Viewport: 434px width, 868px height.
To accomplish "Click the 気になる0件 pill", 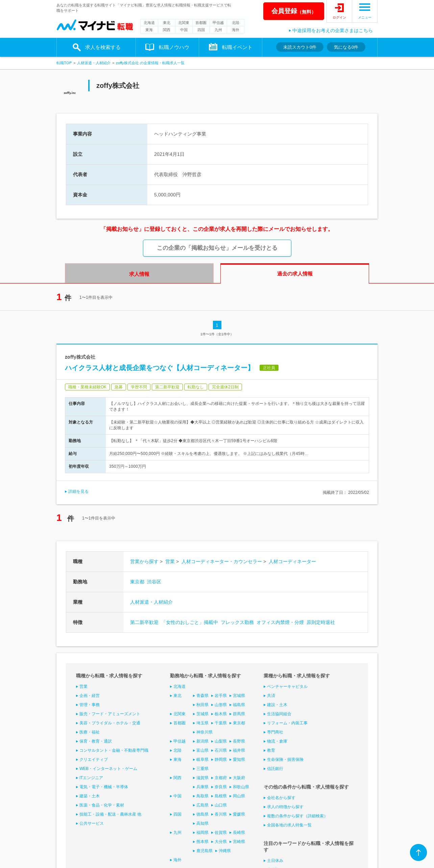I will click(346, 47).
